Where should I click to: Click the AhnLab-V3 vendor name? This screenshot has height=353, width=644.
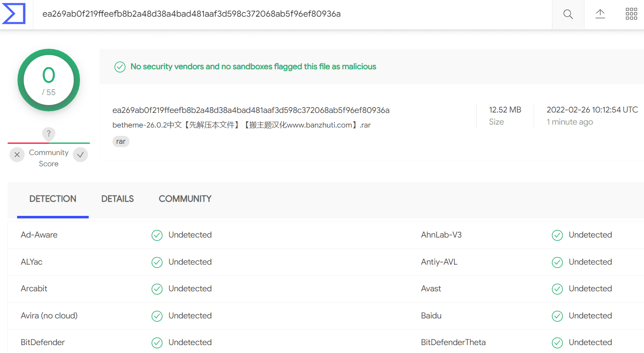pyautogui.click(x=441, y=235)
